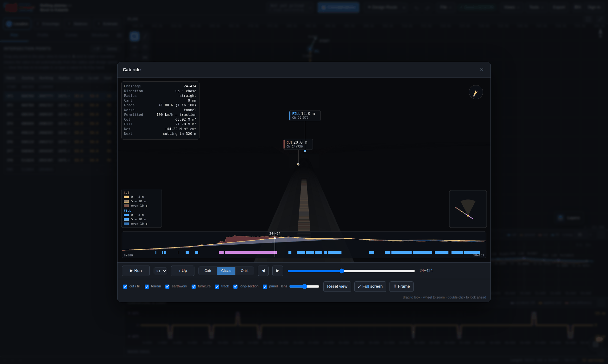Step forward with the right arrow button
This screenshot has height=364, width=608.
pyautogui.click(x=278, y=271)
